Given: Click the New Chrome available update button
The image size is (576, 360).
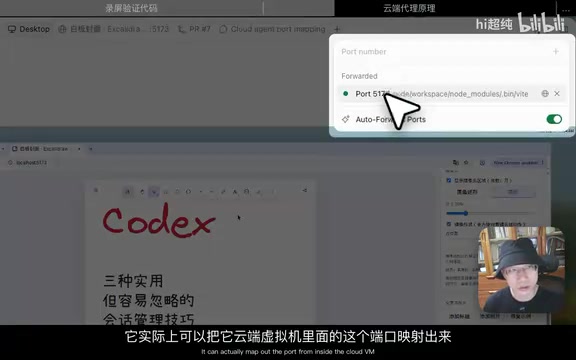Looking at the screenshot, I should (x=518, y=162).
